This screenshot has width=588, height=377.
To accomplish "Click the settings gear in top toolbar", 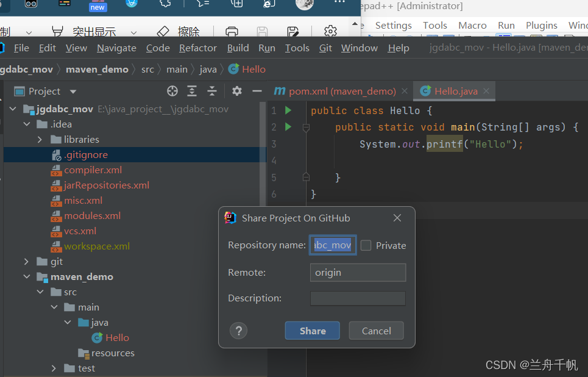I will [x=330, y=31].
